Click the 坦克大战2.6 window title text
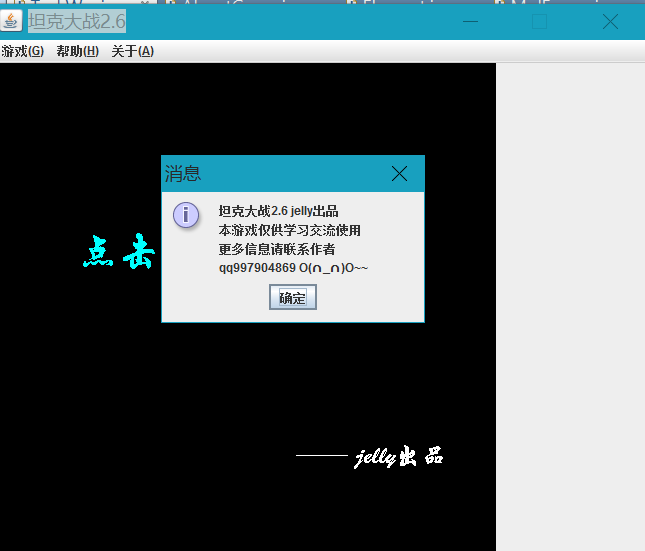 click(x=77, y=21)
